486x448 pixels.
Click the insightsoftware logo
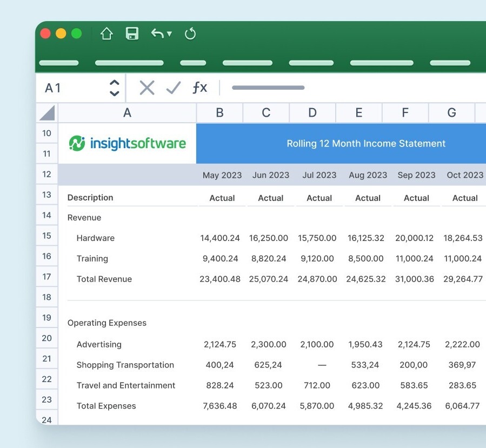128,143
